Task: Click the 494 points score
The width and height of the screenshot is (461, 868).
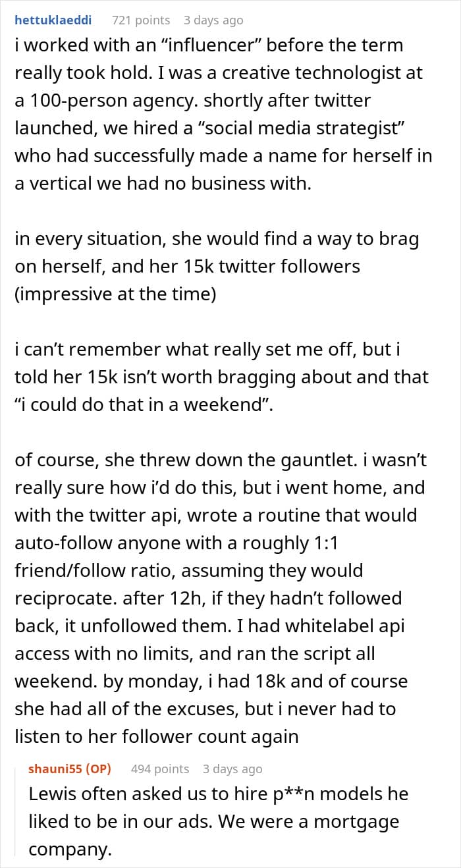Action: click(x=160, y=769)
